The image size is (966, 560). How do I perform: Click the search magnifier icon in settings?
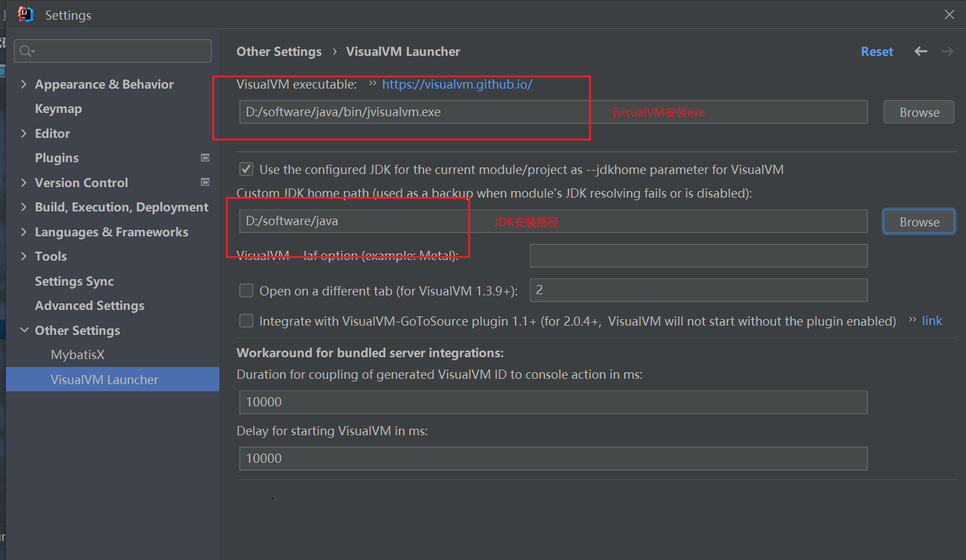tap(26, 51)
